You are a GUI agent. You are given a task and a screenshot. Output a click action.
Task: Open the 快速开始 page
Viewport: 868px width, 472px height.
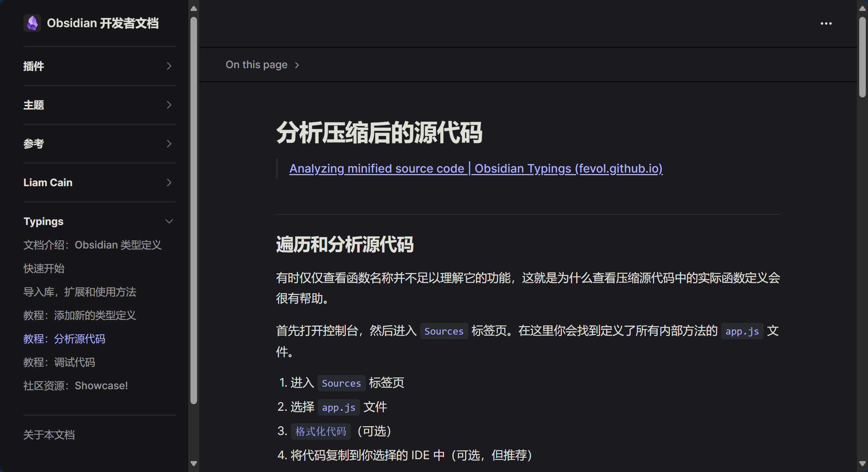44,268
